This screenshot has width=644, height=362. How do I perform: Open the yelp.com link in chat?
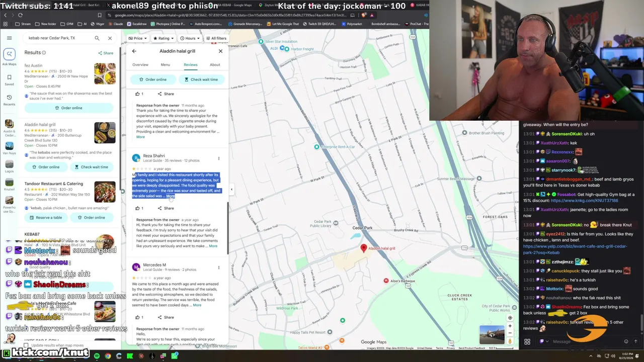coord(575,249)
